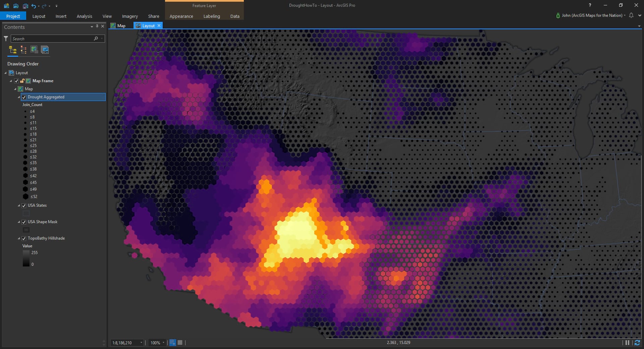Open the Labeling contextual tab

pyautogui.click(x=212, y=16)
